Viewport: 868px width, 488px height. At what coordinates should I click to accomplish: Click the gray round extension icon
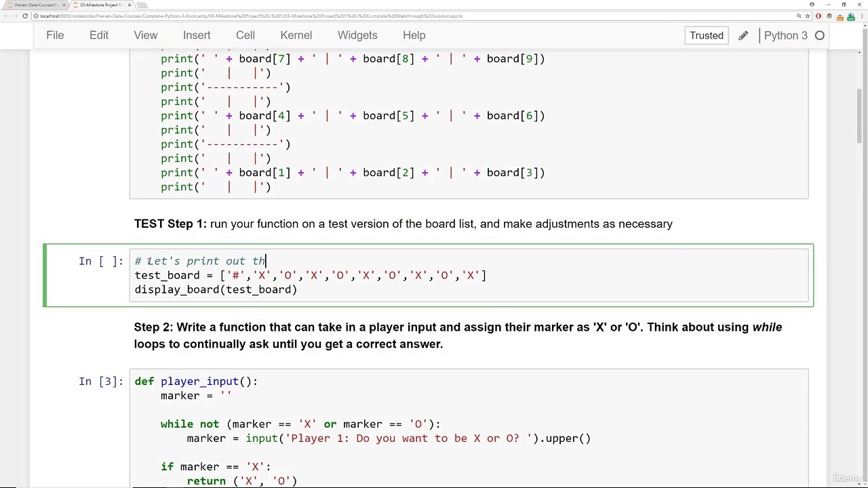tap(829, 16)
